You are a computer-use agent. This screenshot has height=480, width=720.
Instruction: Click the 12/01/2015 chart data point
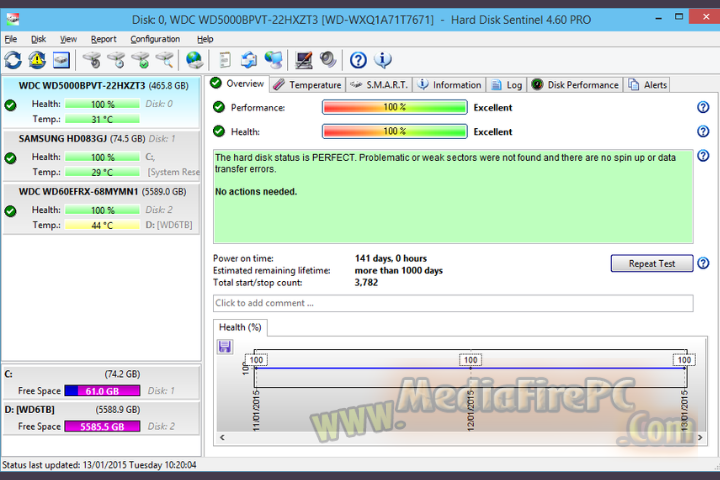(x=470, y=368)
